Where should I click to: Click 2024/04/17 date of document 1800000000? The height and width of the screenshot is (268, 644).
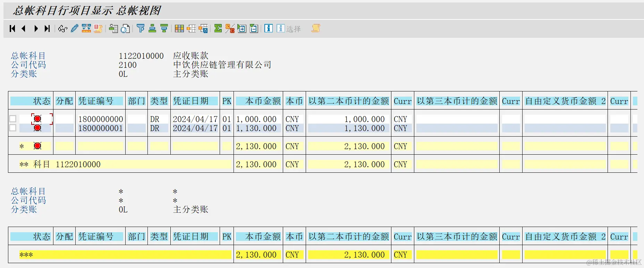point(195,119)
